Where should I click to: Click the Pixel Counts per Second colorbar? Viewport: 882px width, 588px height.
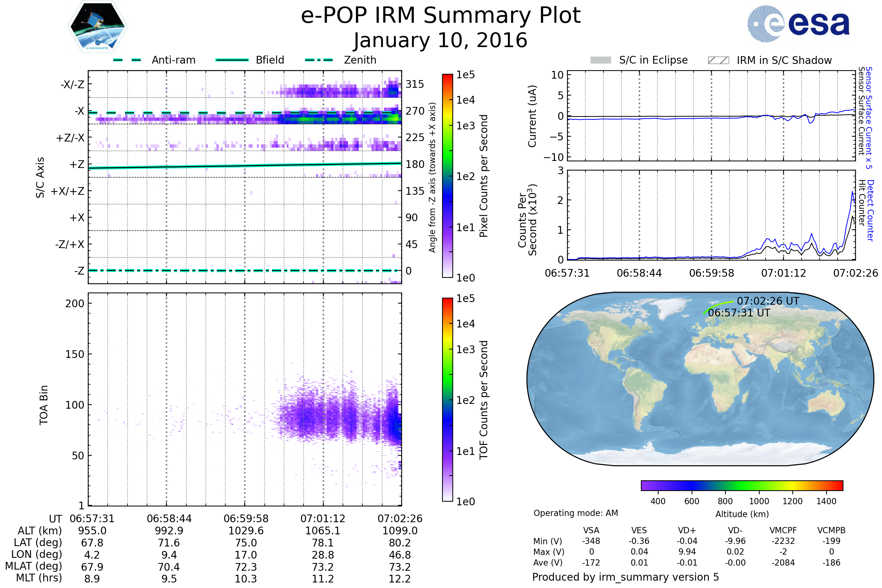[447, 176]
